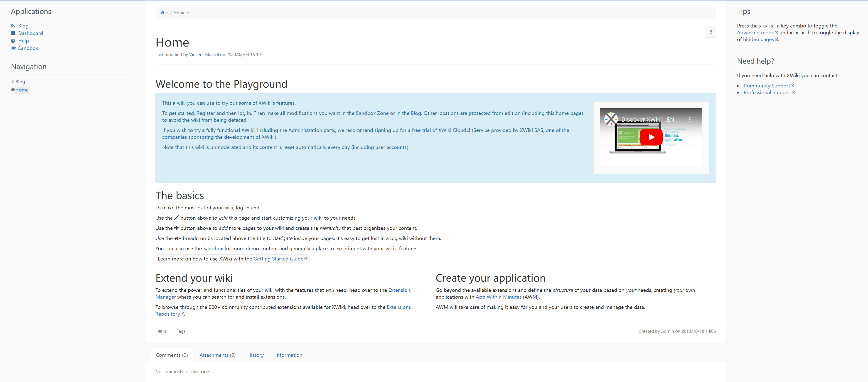Open the Information tab
Screen dimensions: 868x382
pyautogui.click(x=288, y=355)
